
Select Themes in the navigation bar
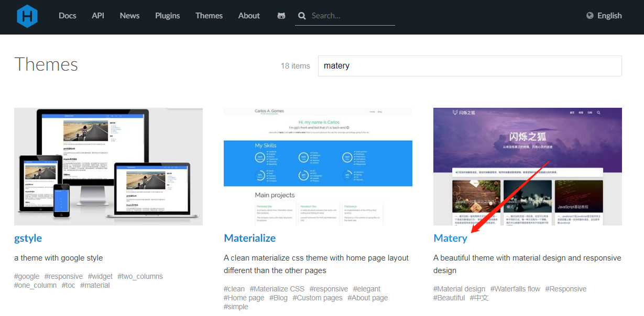[x=209, y=16]
